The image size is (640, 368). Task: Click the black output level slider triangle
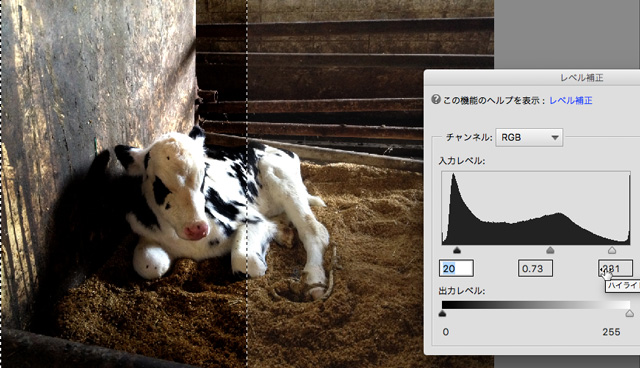tap(442, 313)
